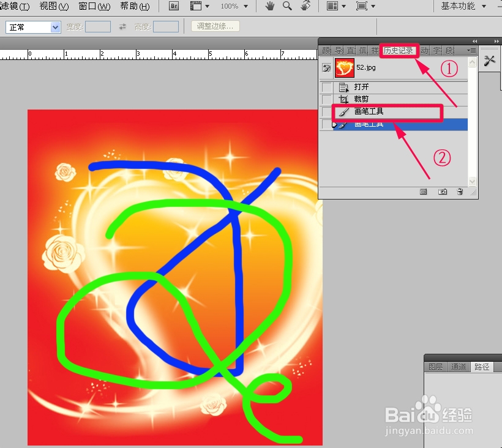Set history brush source box for first 画笔工具

(326, 111)
